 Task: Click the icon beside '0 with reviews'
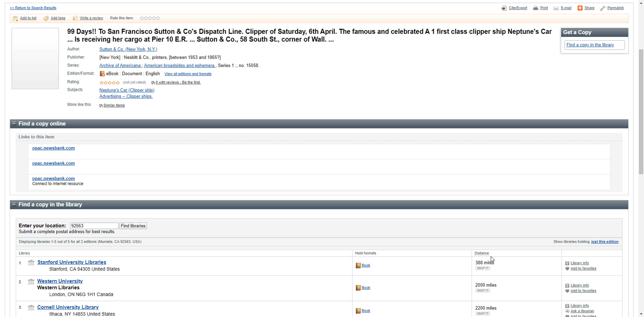tap(153, 83)
